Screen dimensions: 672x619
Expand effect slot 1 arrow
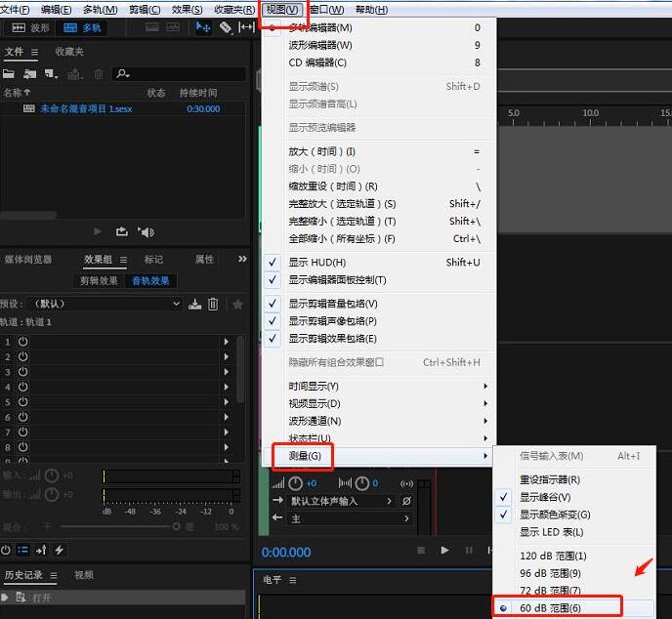point(227,342)
